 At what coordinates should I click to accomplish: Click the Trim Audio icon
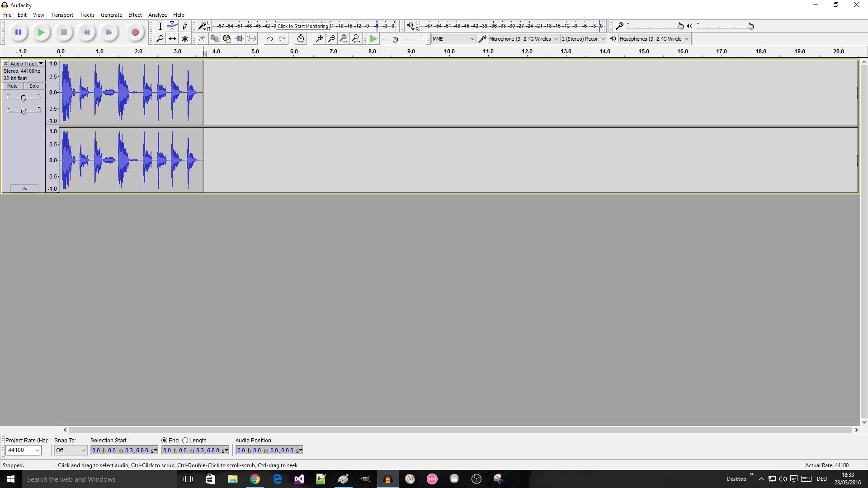239,38
